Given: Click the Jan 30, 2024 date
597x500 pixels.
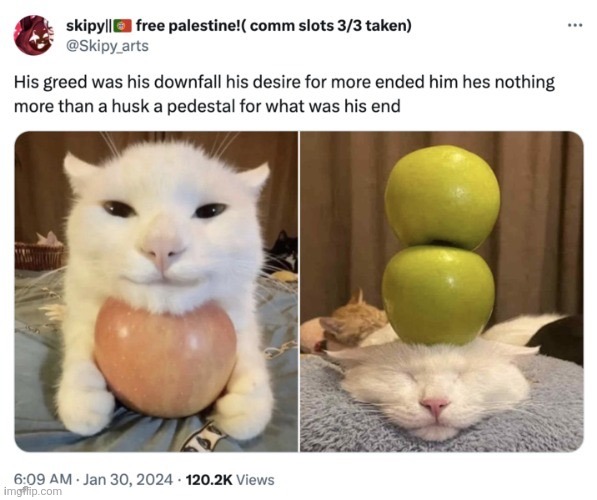Looking at the screenshot, I should (x=128, y=479).
